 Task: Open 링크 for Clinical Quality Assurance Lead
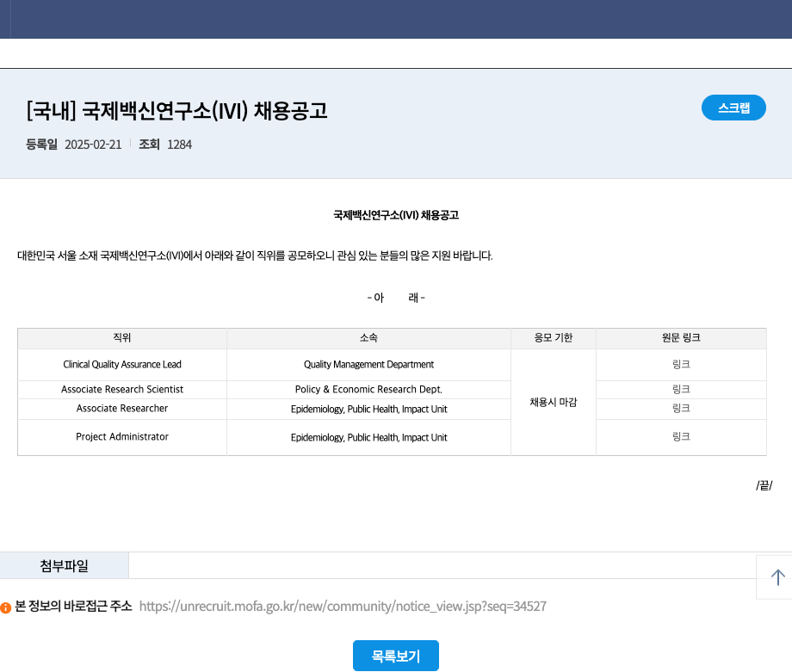[681, 364]
